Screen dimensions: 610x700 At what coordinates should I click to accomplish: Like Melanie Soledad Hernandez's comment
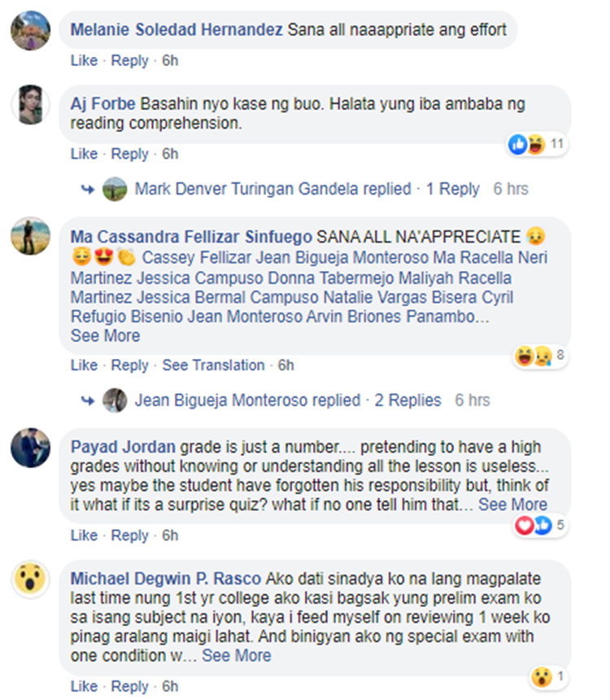[84, 60]
